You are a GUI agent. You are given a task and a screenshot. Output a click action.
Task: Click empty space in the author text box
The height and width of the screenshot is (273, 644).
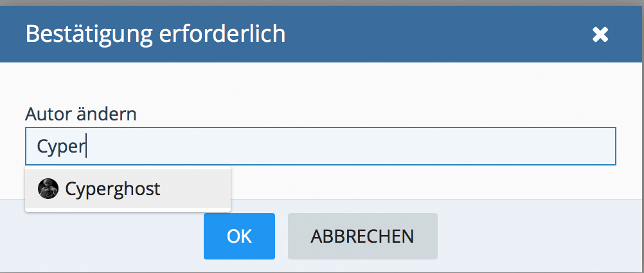point(386,146)
